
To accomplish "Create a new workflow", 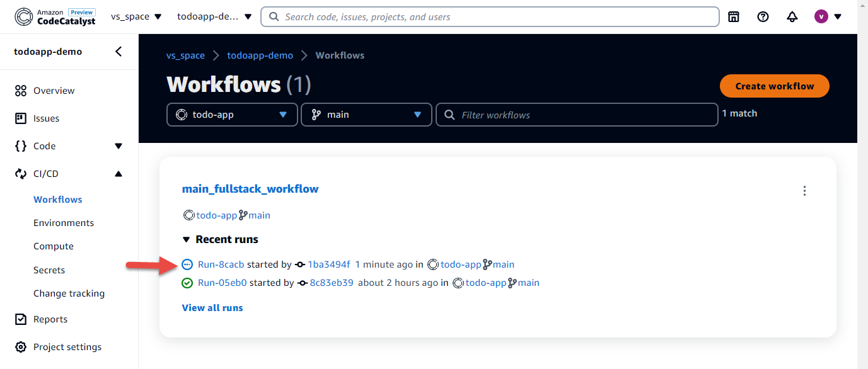I will point(775,86).
